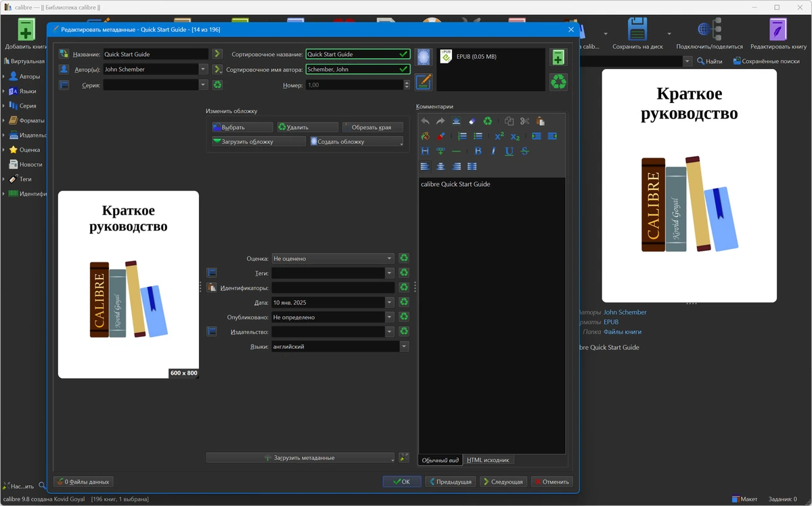Apply superscript formatting
This screenshot has height=506, width=812.
(x=499, y=136)
